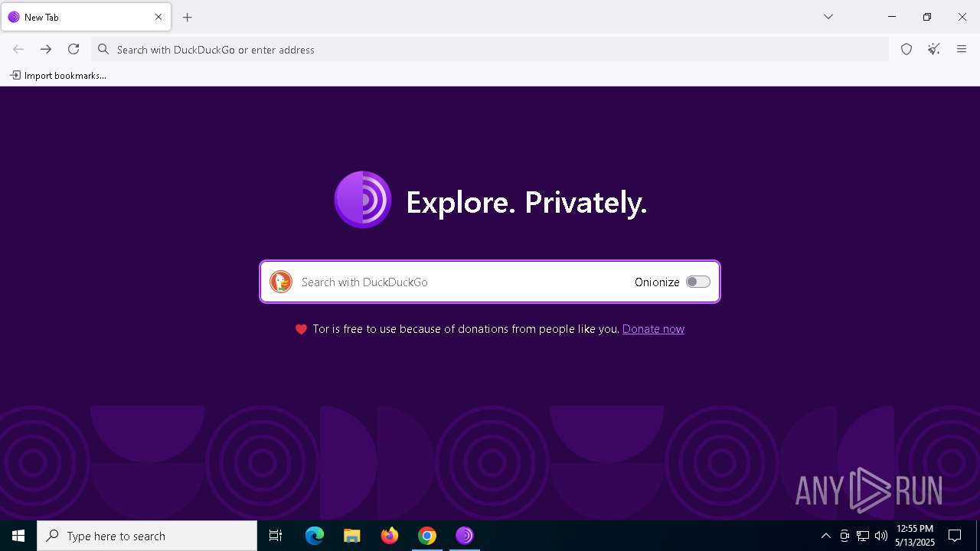Image resolution: width=980 pixels, height=551 pixels.
Task: Launch Firefox from the taskbar
Action: (x=390, y=536)
